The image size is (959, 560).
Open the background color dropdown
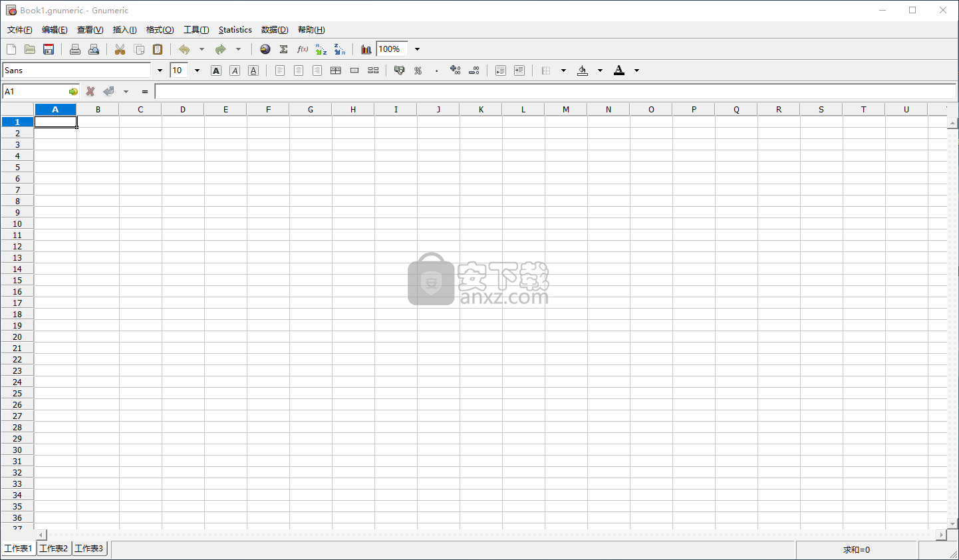[600, 70]
